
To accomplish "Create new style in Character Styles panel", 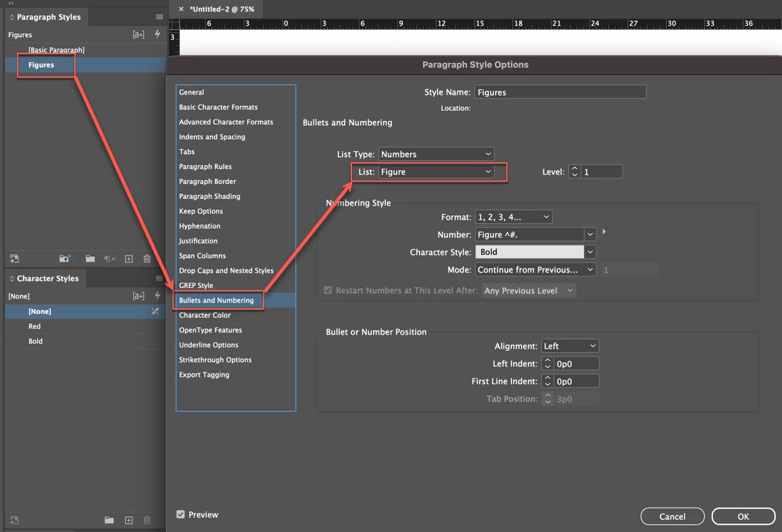I will [x=128, y=520].
